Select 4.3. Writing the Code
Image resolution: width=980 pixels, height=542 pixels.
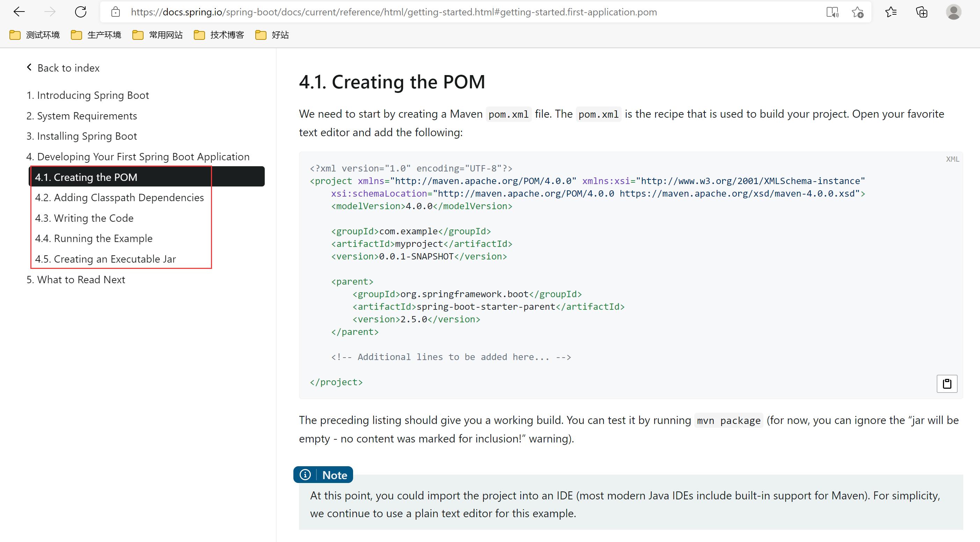point(84,218)
